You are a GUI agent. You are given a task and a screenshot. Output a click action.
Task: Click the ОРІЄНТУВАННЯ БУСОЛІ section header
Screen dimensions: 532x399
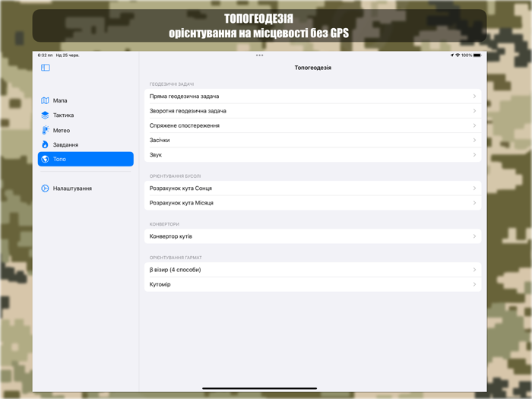click(175, 176)
